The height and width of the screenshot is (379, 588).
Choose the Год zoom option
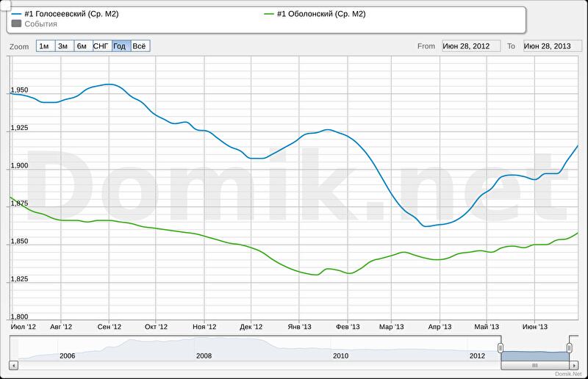(121, 46)
